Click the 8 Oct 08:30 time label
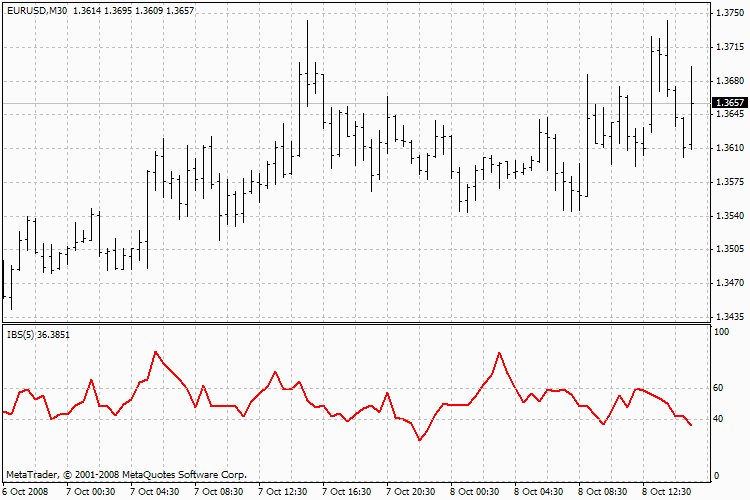Viewport: 750px width, 500px height. point(603,491)
